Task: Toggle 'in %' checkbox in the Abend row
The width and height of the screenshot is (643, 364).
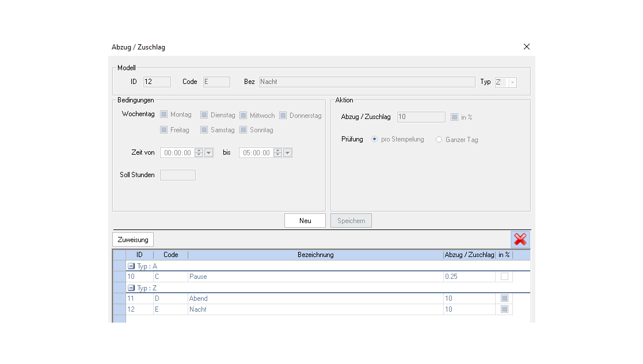Action: coord(504,298)
